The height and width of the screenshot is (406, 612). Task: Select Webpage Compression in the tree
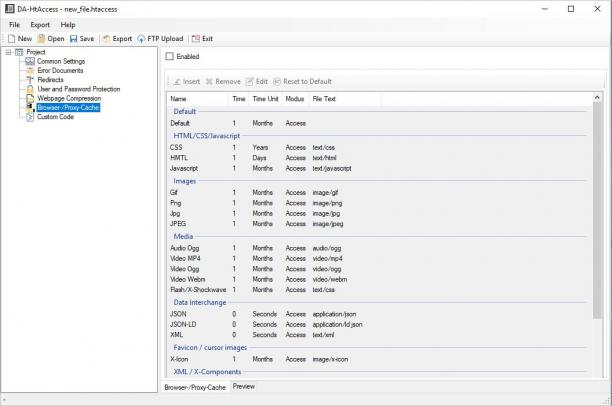[x=69, y=98]
